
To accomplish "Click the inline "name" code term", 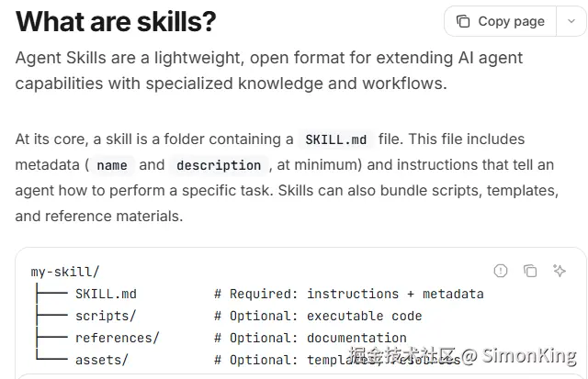I will (x=111, y=166).
